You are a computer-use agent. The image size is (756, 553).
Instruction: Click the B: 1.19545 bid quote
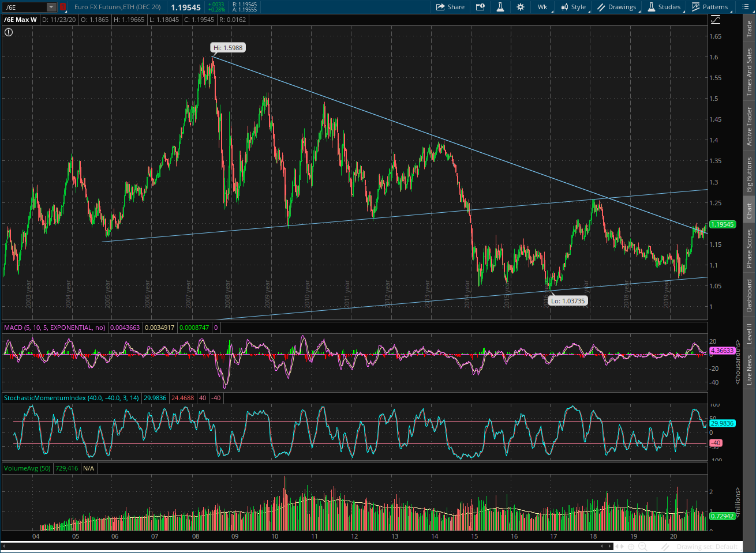click(245, 5)
